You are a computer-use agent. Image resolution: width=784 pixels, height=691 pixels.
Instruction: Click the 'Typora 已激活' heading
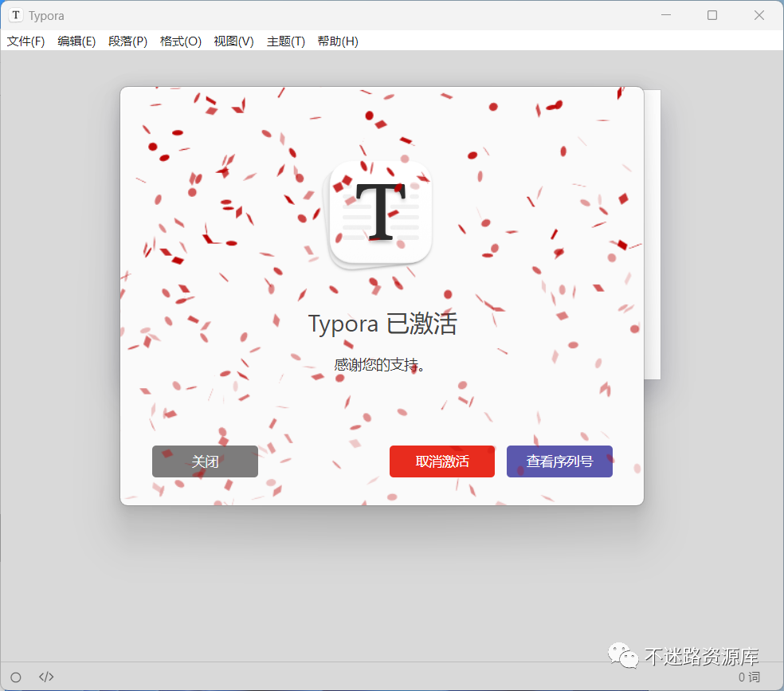(x=382, y=324)
